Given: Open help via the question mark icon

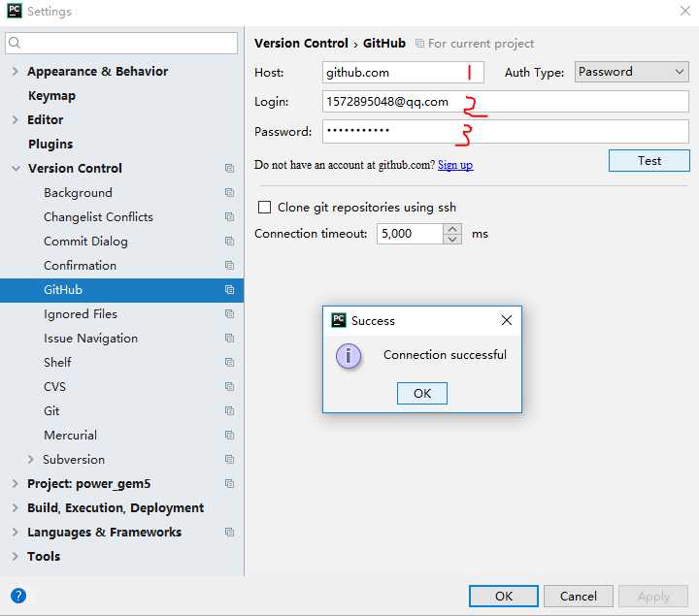Looking at the screenshot, I should point(18,596).
